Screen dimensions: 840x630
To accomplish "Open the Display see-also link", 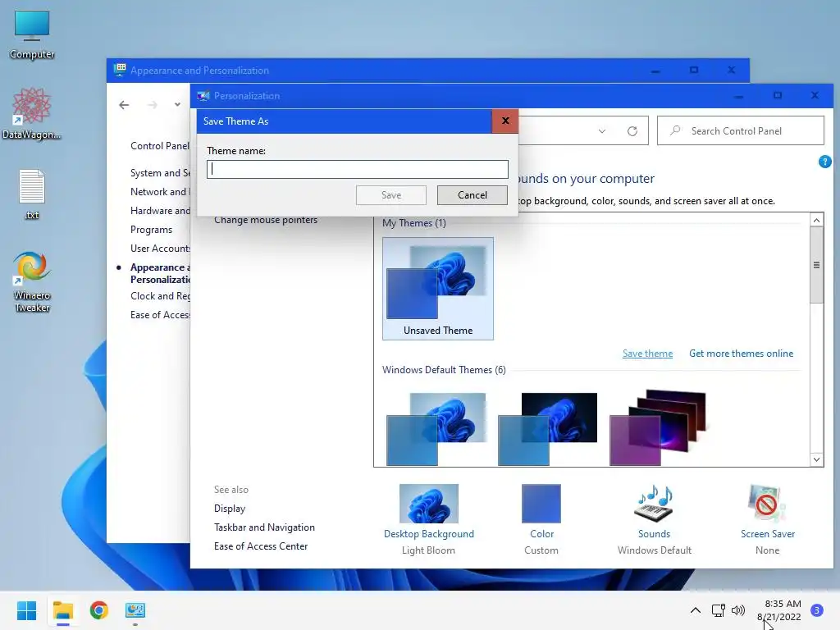I will (x=230, y=509).
